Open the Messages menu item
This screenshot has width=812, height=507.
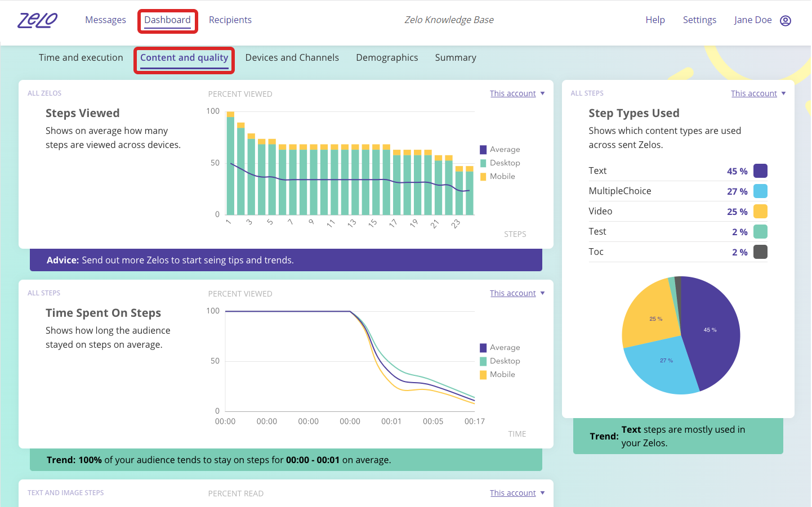tap(105, 20)
